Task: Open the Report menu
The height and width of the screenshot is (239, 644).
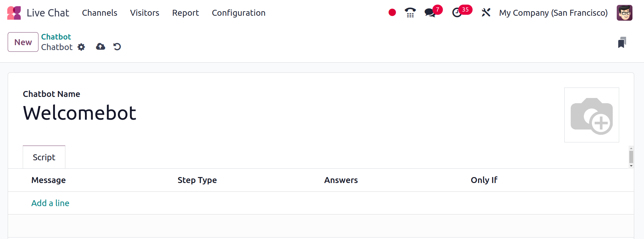Action: point(186,13)
